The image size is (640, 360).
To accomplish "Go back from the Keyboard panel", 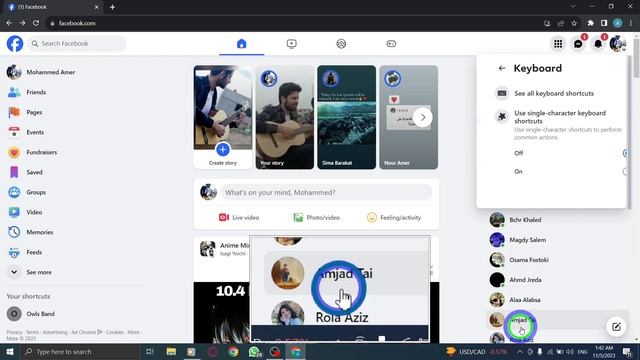I will click(502, 68).
